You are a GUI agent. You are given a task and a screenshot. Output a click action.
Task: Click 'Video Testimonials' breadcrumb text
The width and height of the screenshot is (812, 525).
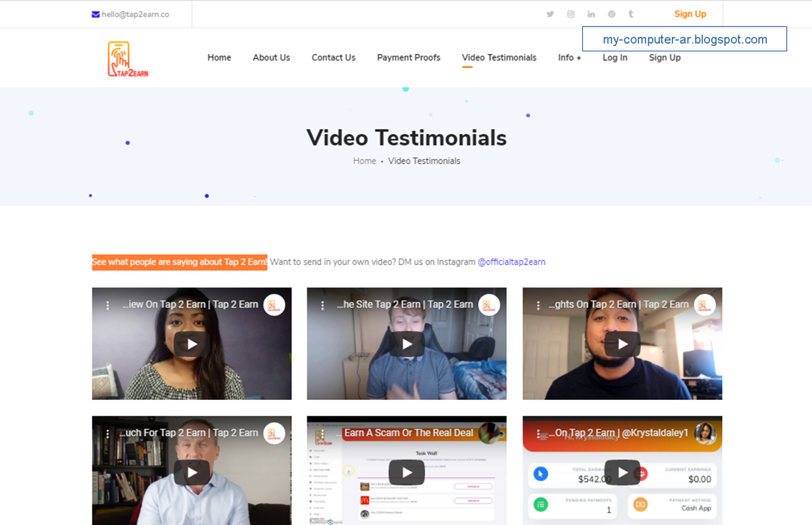coord(424,161)
